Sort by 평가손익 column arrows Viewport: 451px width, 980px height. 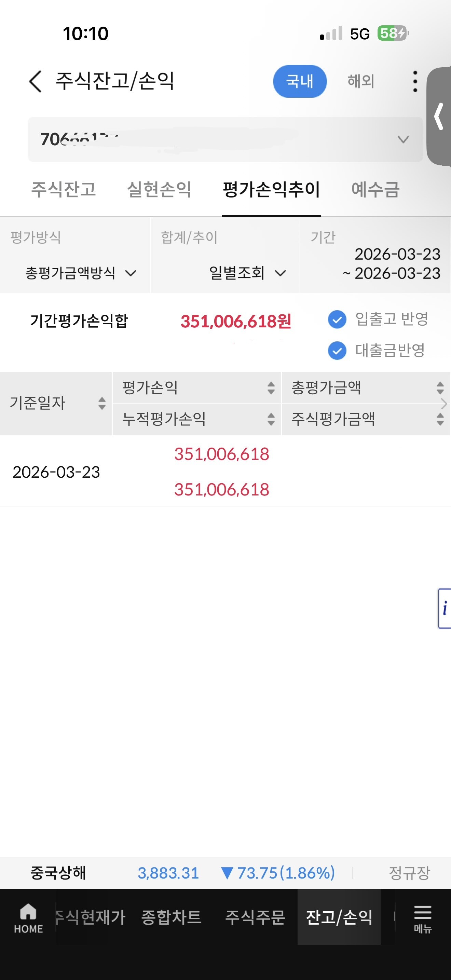point(271,388)
